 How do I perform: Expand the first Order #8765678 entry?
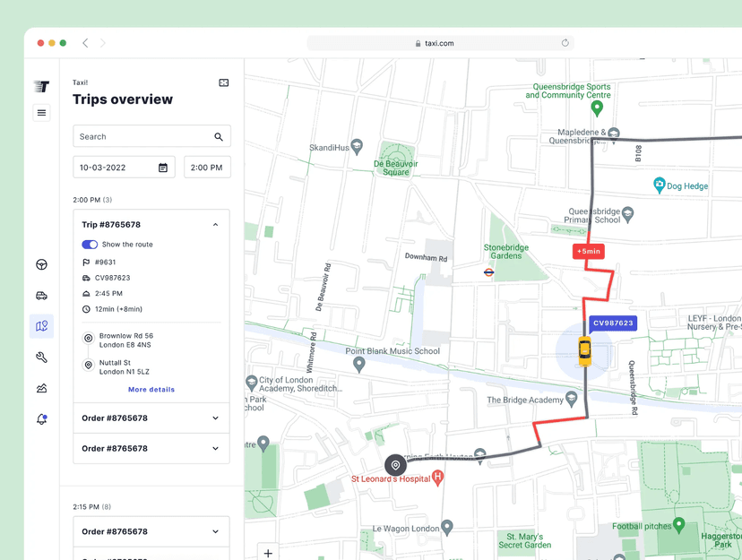(214, 418)
